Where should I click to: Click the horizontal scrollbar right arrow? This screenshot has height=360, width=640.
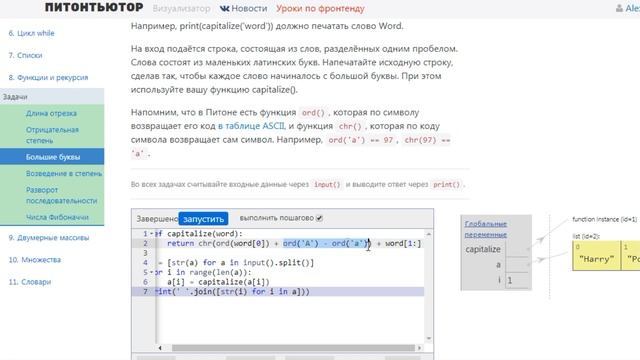(x=419, y=348)
